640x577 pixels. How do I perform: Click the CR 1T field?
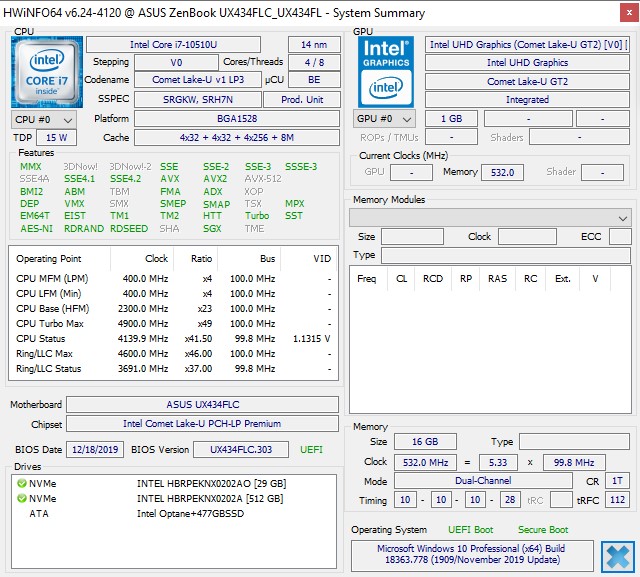pos(617,480)
